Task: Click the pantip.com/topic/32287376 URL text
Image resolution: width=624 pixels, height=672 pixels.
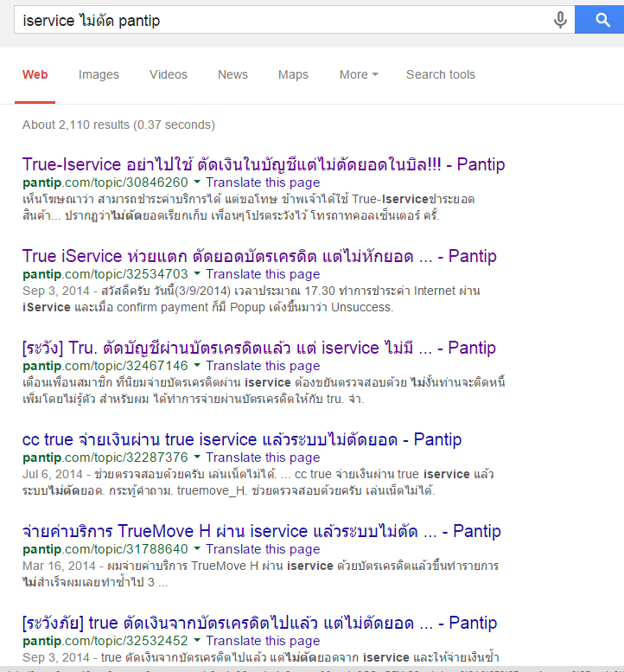Action: [x=105, y=458]
